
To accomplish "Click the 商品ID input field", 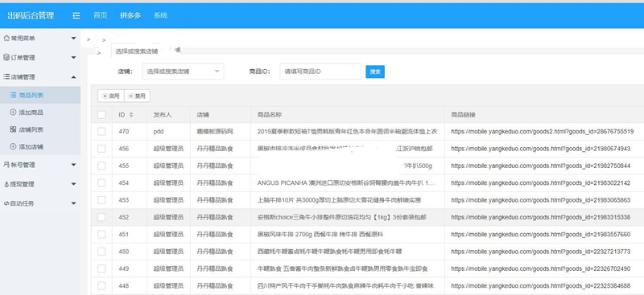I will coord(320,72).
